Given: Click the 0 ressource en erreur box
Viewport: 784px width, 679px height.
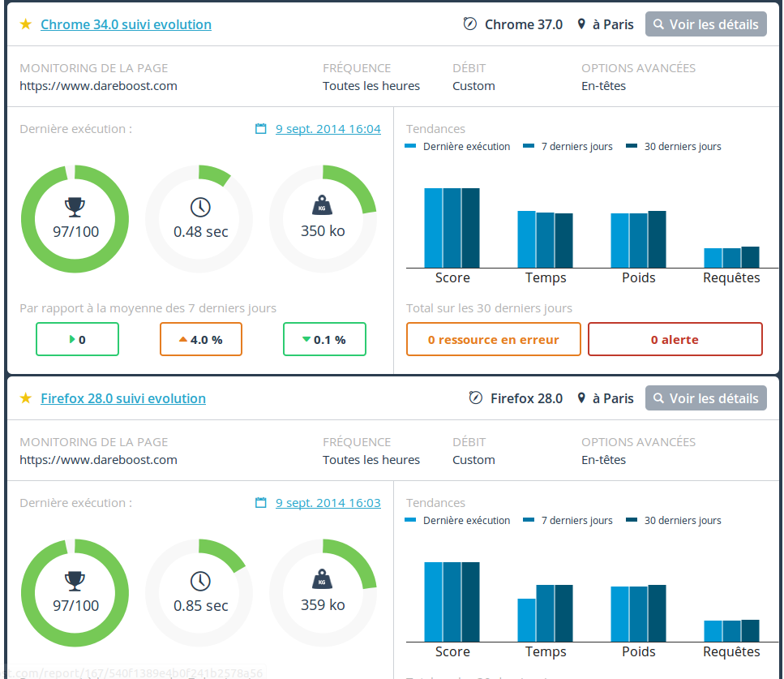Looking at the screenshot, I should tap(493, 340).
